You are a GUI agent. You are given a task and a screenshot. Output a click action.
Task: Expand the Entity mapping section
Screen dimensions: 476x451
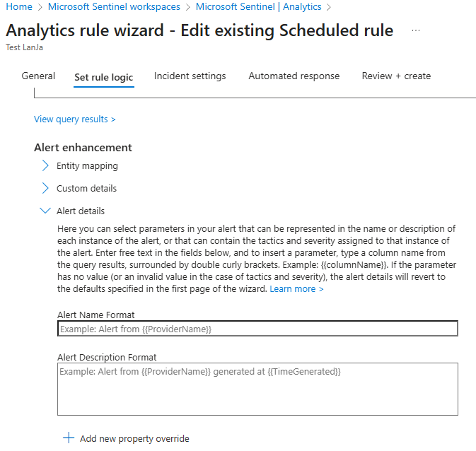(x=45, y=166)
